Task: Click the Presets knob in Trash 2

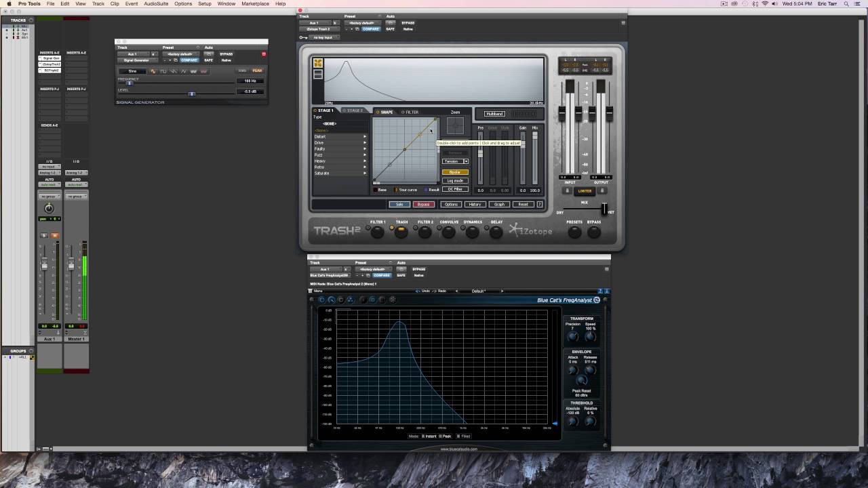Action: tap(574, 232)
